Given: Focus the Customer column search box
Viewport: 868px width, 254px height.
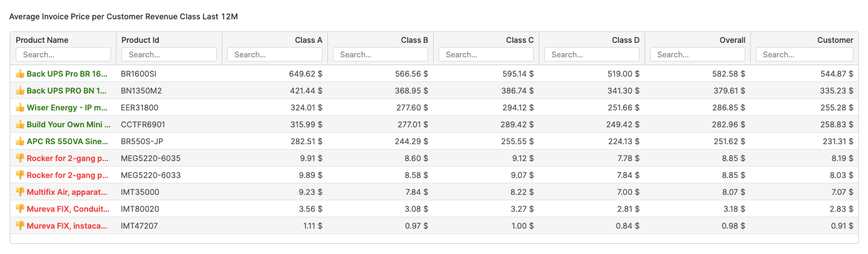Looking at the screenshot, I should click(805, 54).
